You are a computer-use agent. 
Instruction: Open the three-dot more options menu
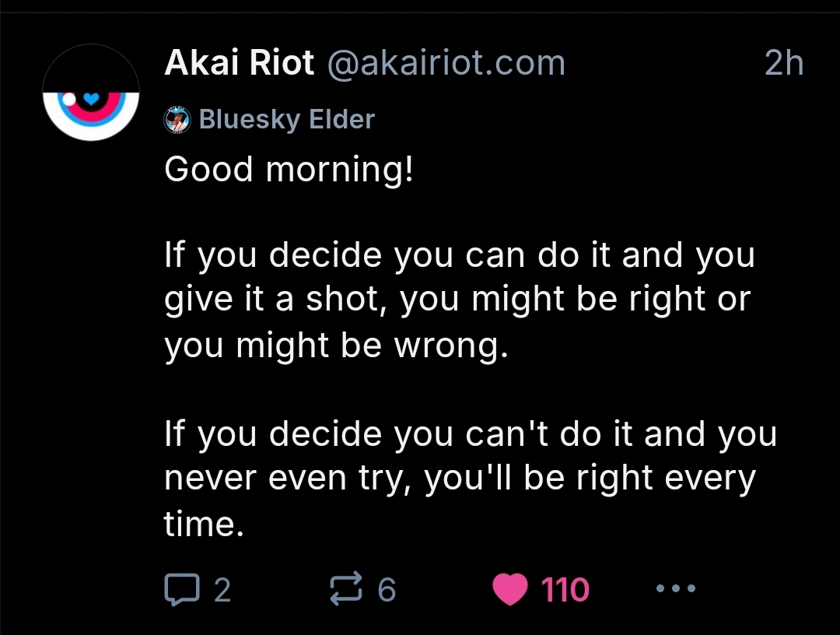coord(676,588)
